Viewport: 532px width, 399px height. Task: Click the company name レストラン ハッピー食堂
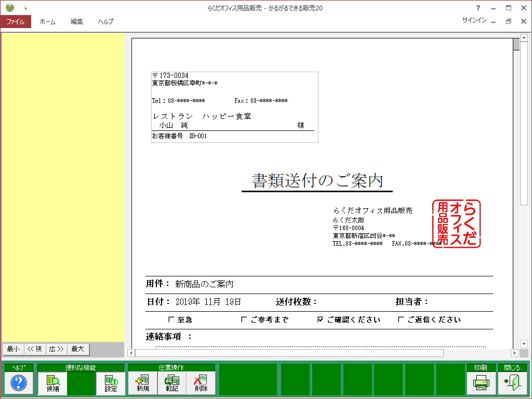(x=202, y=116)
